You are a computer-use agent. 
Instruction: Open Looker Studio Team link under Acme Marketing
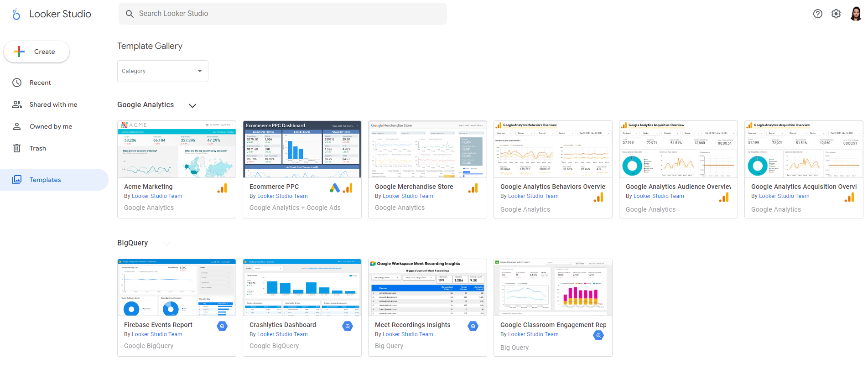(157, 196)
